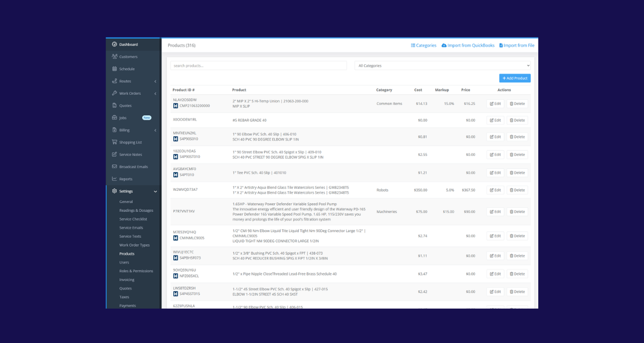Screen dimensions: 644x343
Task: Open Jobs item with New badge
Action: tap(134, 118)
